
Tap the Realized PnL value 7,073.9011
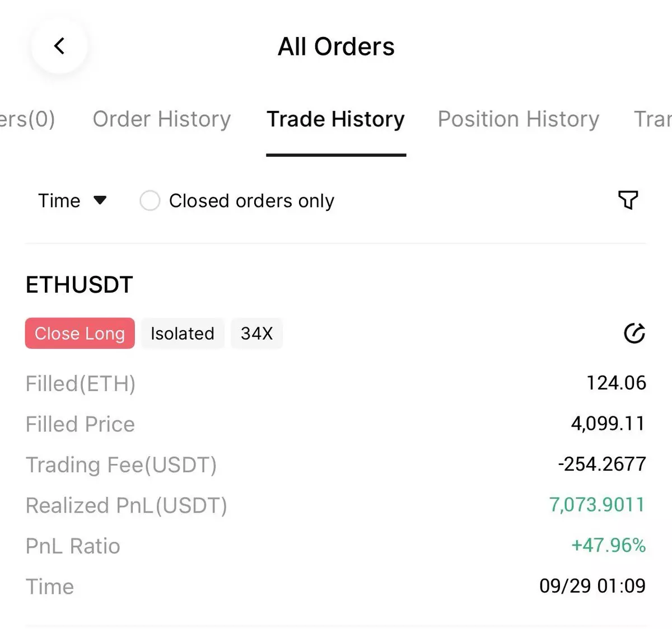597,505
